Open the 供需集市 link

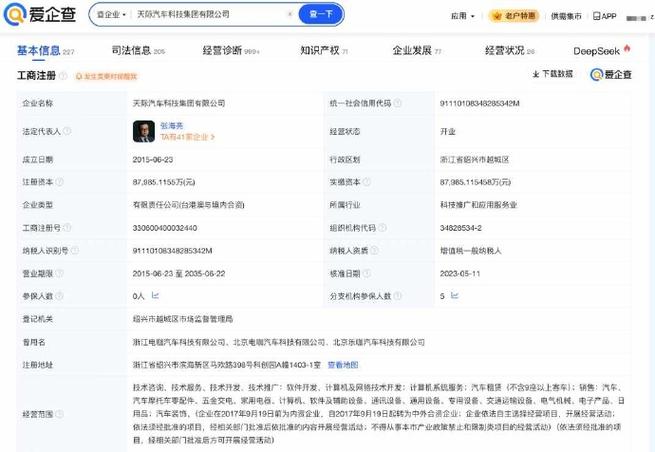pos(566,16)
